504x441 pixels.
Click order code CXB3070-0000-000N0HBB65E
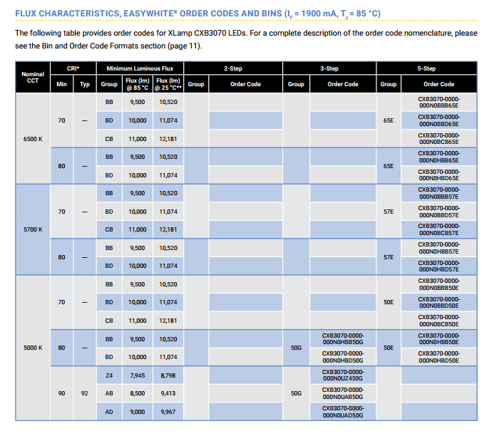click(438, 157)
